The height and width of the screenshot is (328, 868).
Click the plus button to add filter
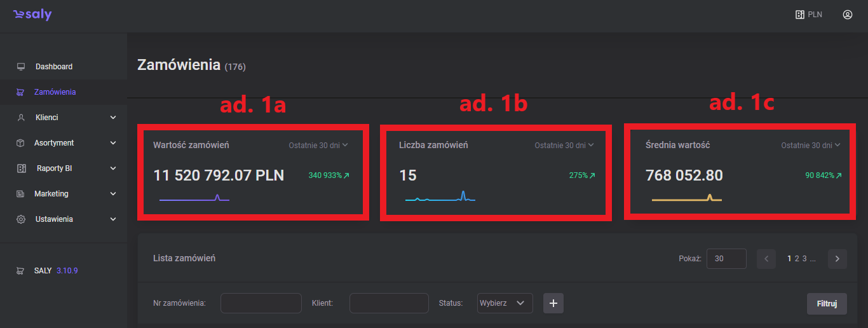[553, 304]
